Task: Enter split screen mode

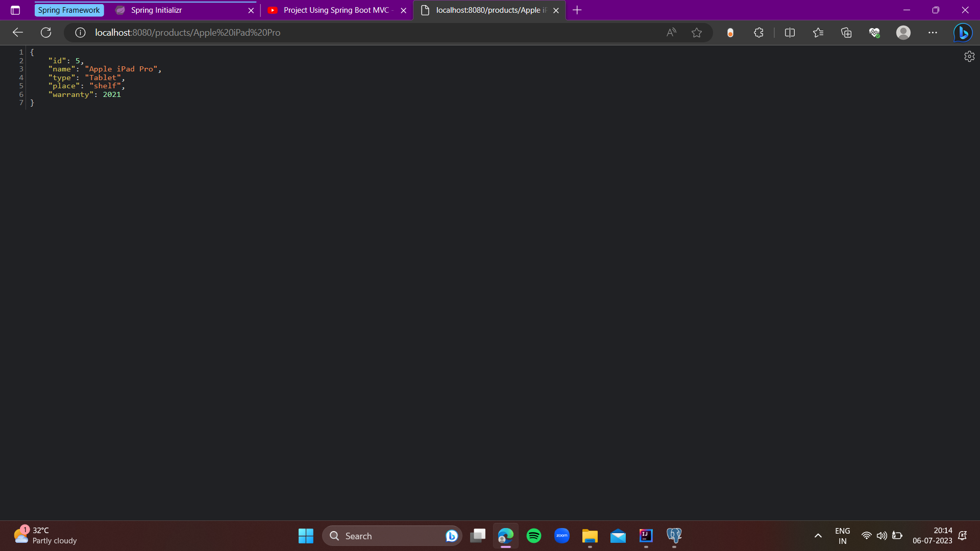Action: (x=789, y=32)
